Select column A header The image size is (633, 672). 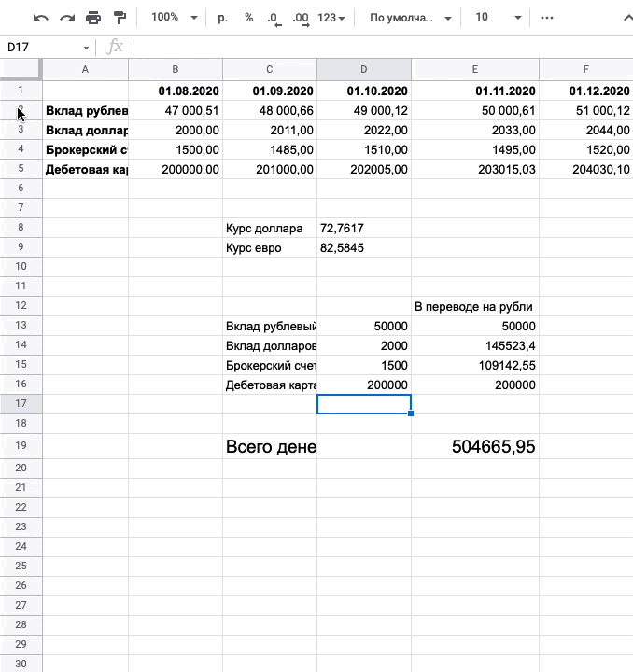85,69
